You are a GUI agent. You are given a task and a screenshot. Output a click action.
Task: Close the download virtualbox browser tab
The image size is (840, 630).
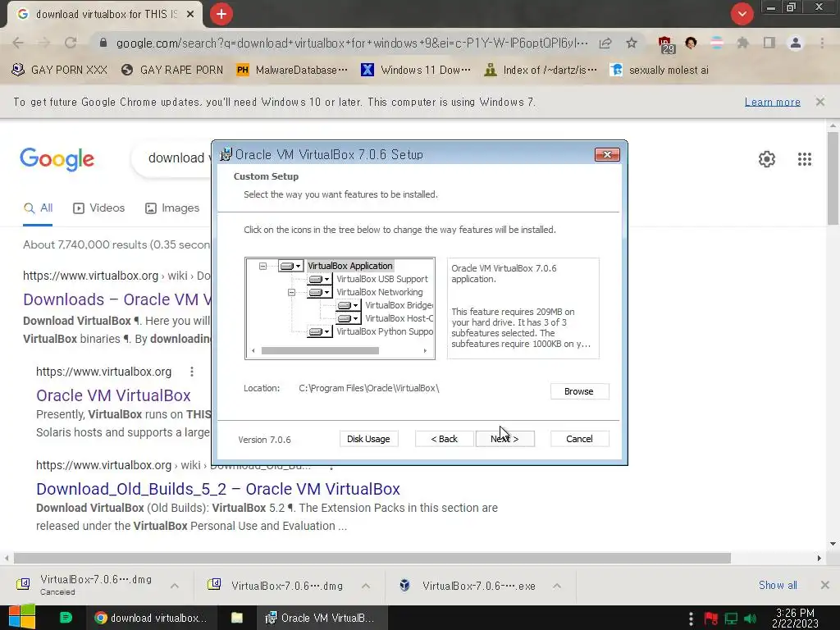click(x=190, y=15)
